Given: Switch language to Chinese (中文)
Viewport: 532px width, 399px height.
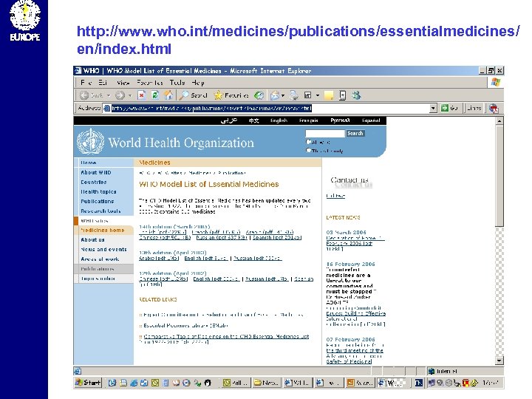Looking at the screenshot, I should [253, 120].
